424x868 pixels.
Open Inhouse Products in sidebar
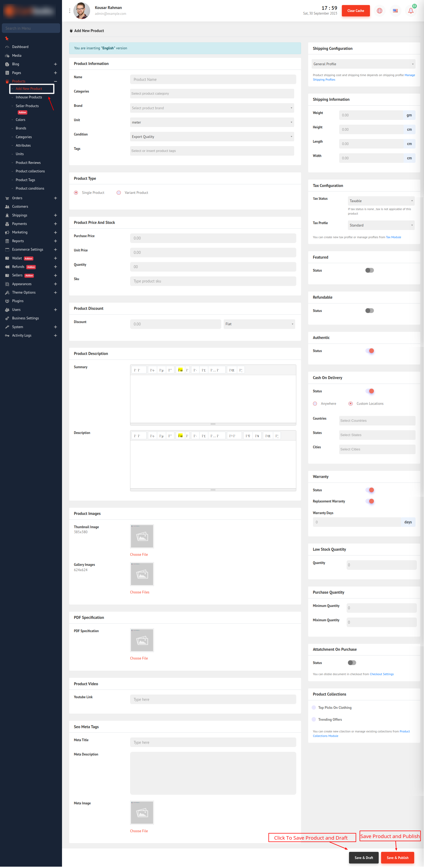click(x=29, y=97)
